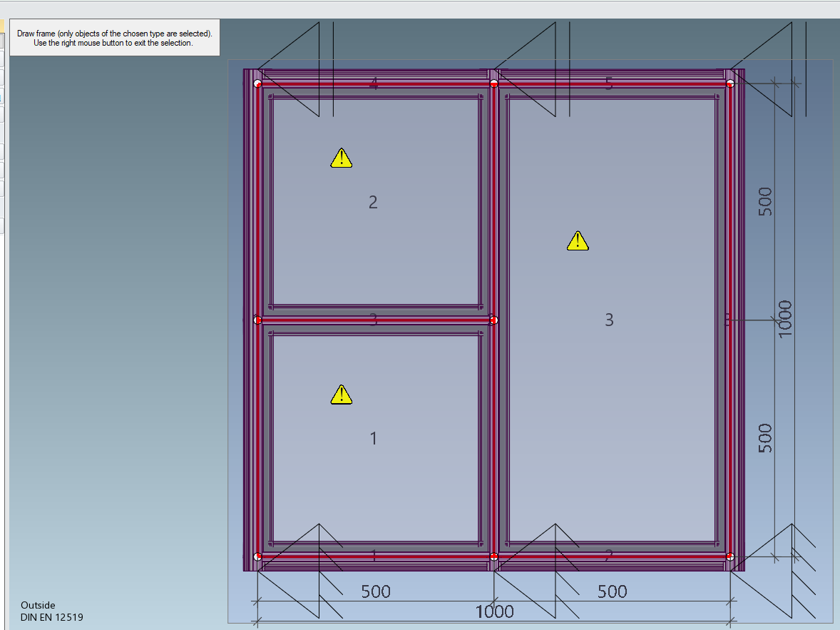The image size is (840, 630).
Task: Select the top-left frame corner node
Action: (258, 83)
